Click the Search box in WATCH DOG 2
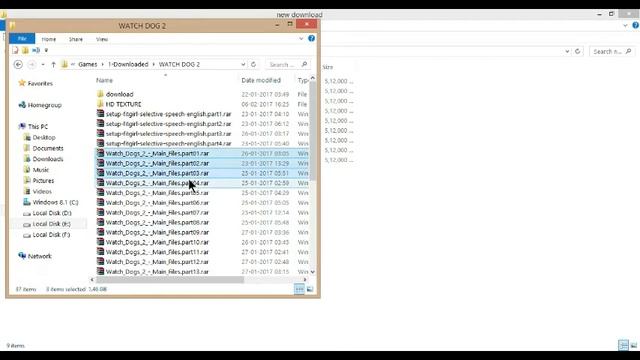The height and width of the screenshot is (360, 640). tap(288, 64)
